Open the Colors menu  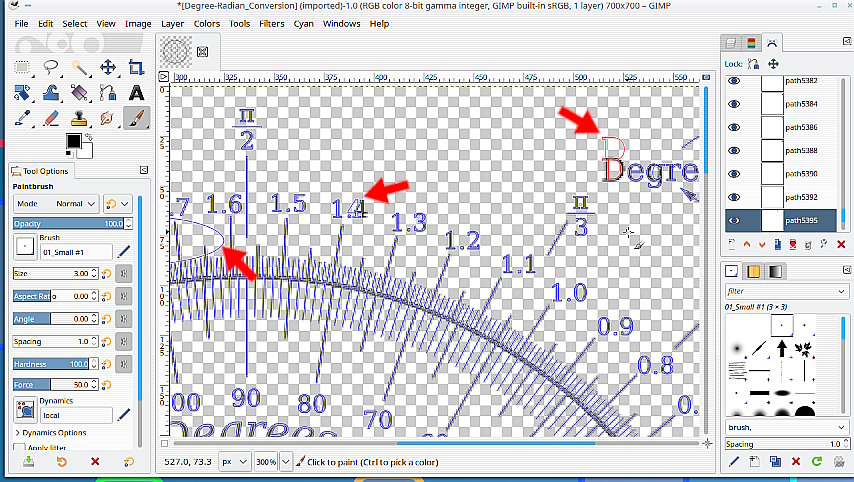(207, 23)
